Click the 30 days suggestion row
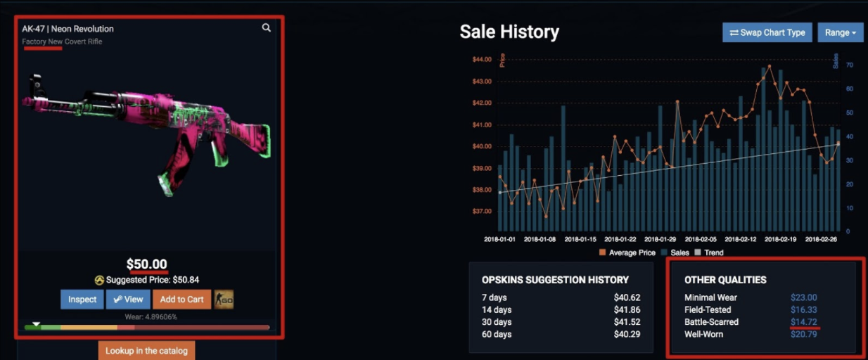The height and width of the screenshot is (360, 868). (x=561, y=322)
